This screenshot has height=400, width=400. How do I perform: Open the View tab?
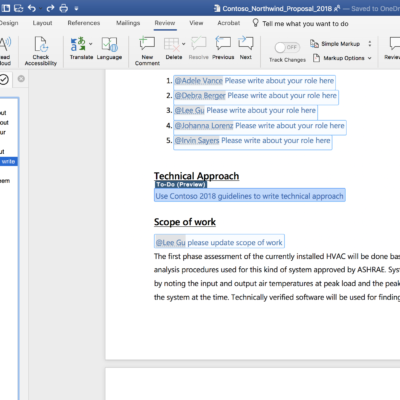click(196, 23)
